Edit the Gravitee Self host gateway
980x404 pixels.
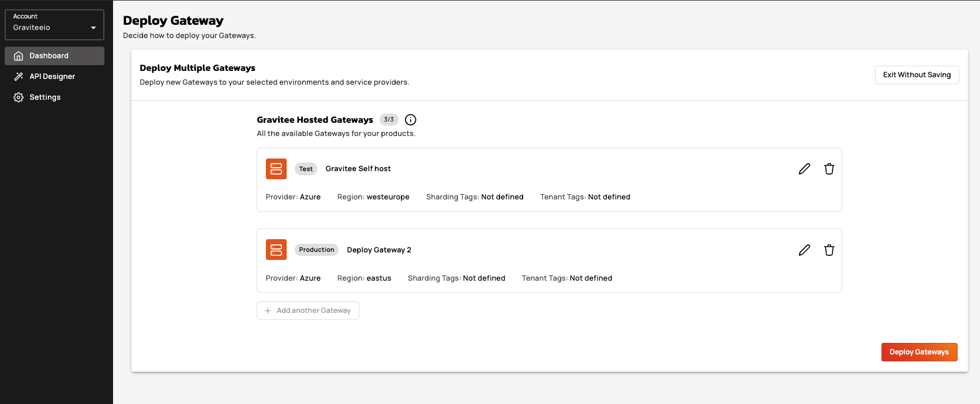tap(804, 169)
